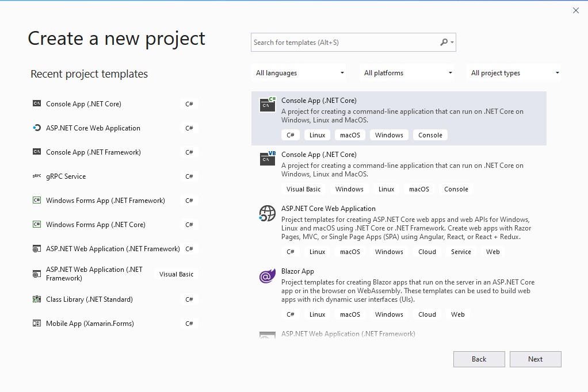The width and height of the screenshot is (588, 392).
Task: Select the Windows Forms App (.NET Framework) icon
Action: 37,200
